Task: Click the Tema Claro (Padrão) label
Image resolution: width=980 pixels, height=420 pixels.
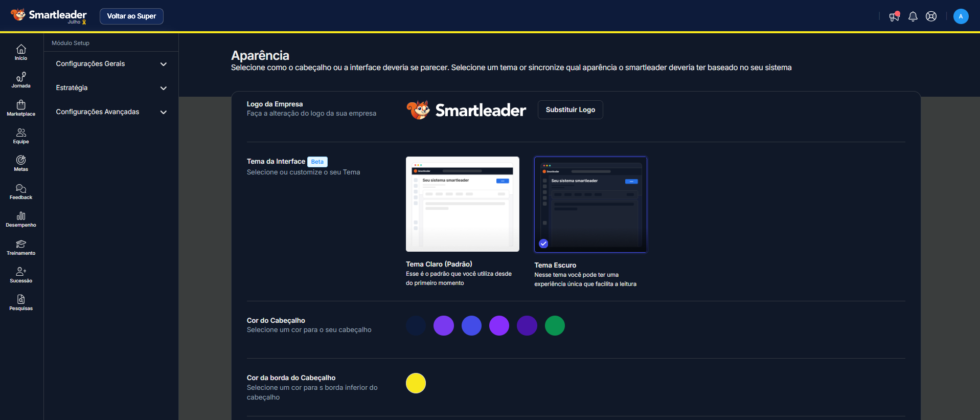Action: [x=439, y=264]
